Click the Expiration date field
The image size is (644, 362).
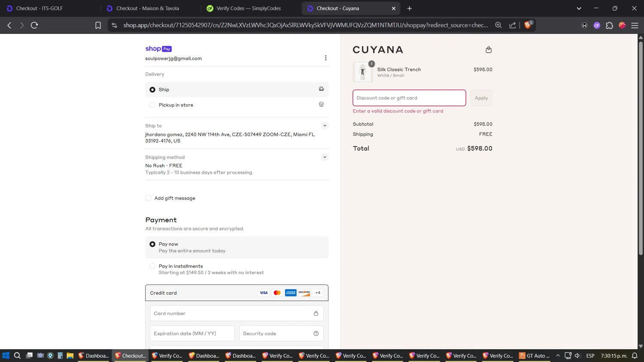point(192,333)
